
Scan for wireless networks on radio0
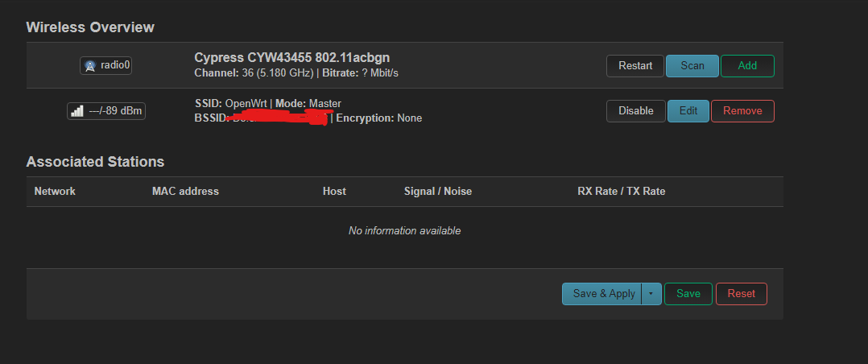point(692,66)
